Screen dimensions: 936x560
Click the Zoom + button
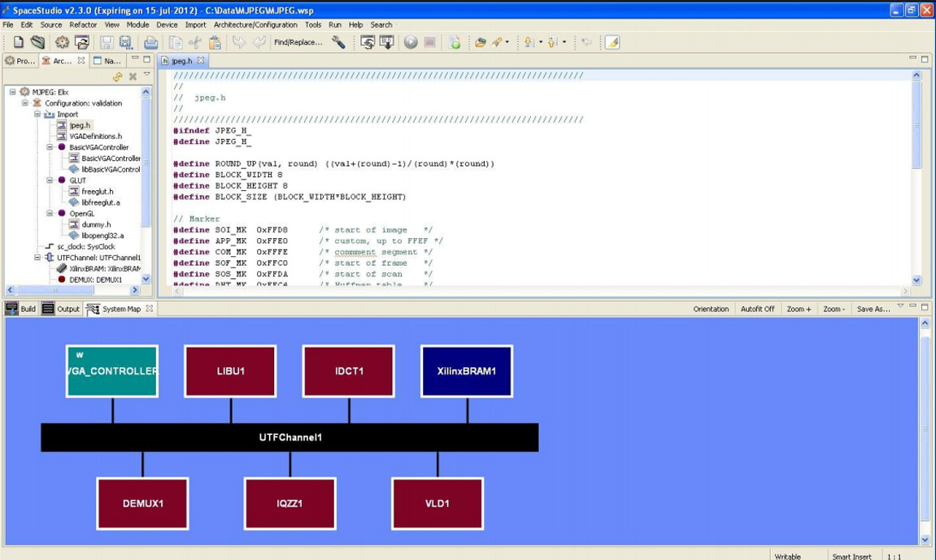[x=799, y=309]
